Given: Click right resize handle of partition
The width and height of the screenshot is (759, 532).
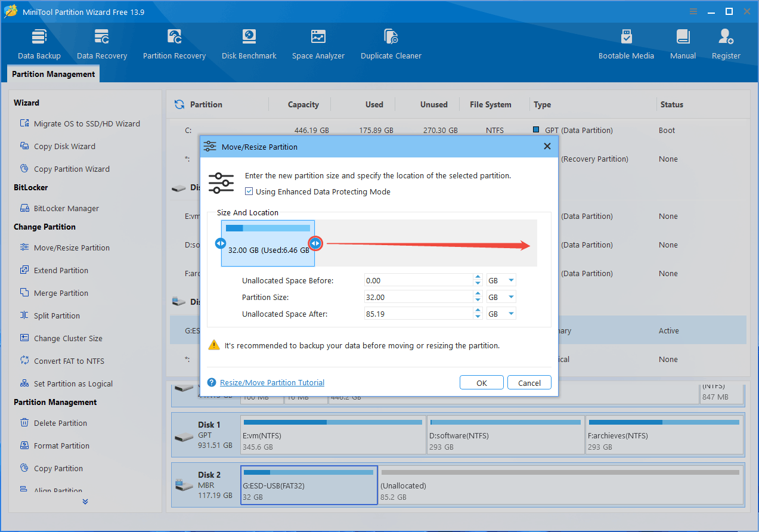Looking at the screenshot, I should (315, 243).
